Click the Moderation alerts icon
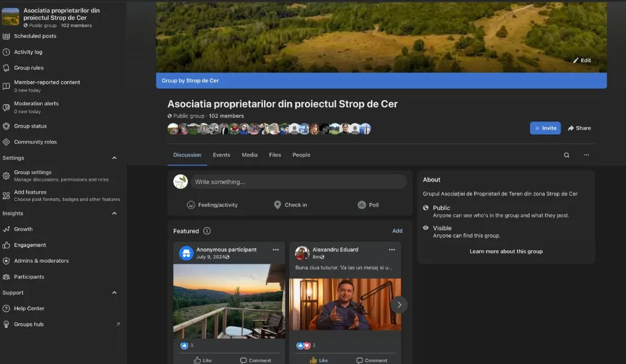The image size is (626, 364). click(x=6, y=107)
